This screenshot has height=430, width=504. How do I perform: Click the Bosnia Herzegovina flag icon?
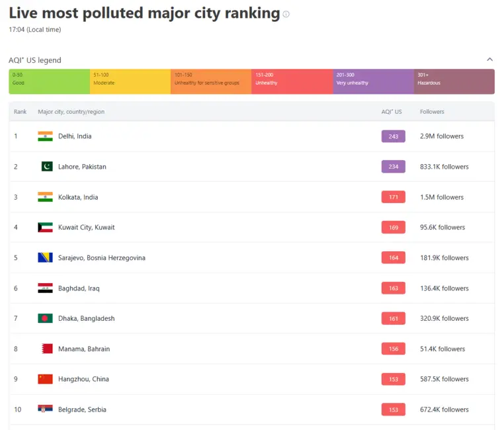(x=45, y=258)
